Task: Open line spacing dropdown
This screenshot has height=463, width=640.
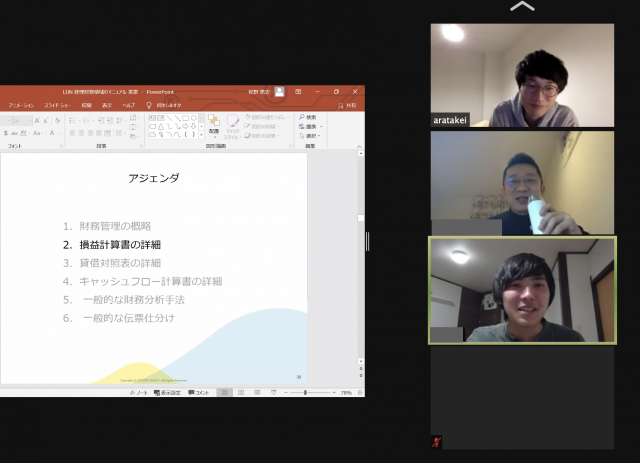Action: [x=121, y=120]
